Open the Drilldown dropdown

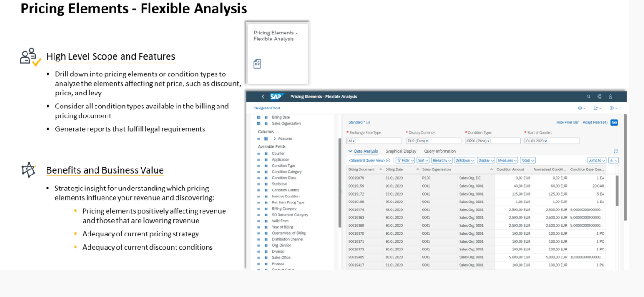pyautogui.click(x=465, y=160)
